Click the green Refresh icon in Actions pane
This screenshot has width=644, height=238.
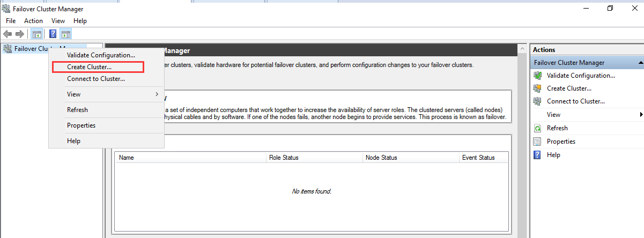(537, 128)
